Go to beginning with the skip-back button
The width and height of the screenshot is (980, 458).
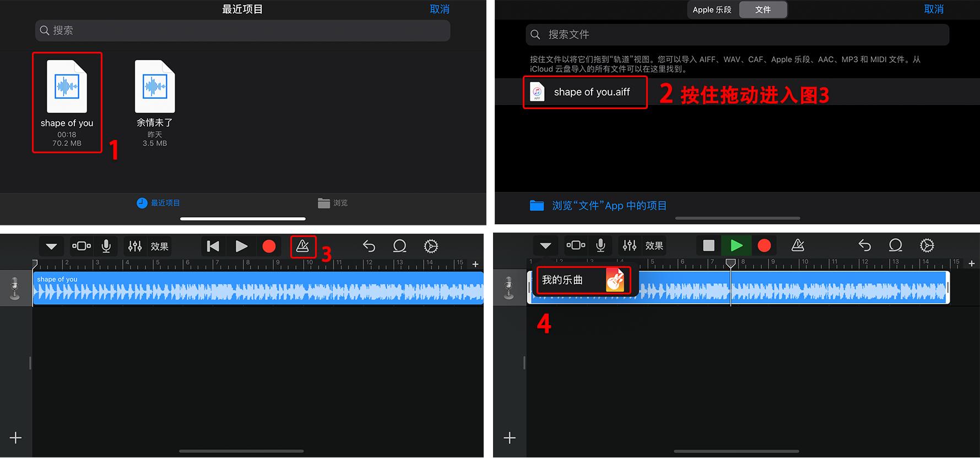coord(213,246)
